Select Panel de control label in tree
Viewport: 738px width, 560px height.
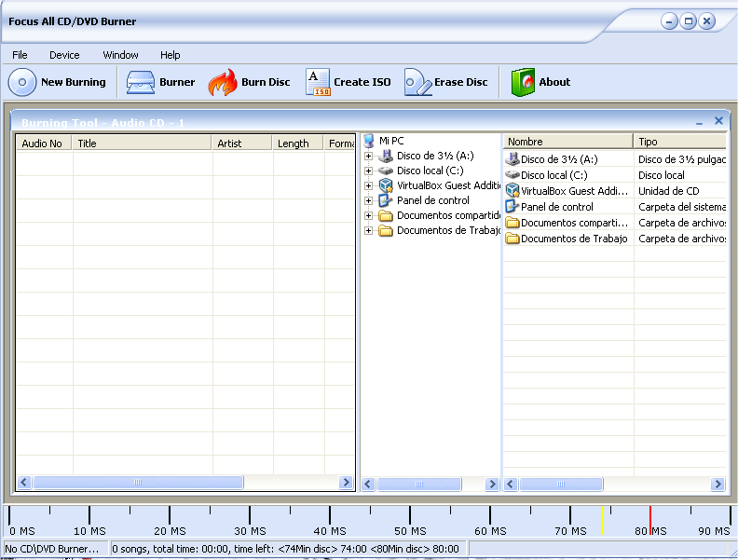pyautogui.click(x=433, y=200)
